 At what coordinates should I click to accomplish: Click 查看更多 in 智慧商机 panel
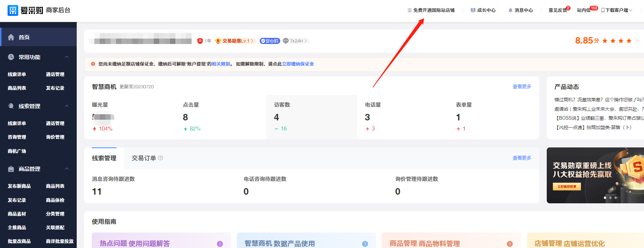pyautogui.click(x=522, y=87)
